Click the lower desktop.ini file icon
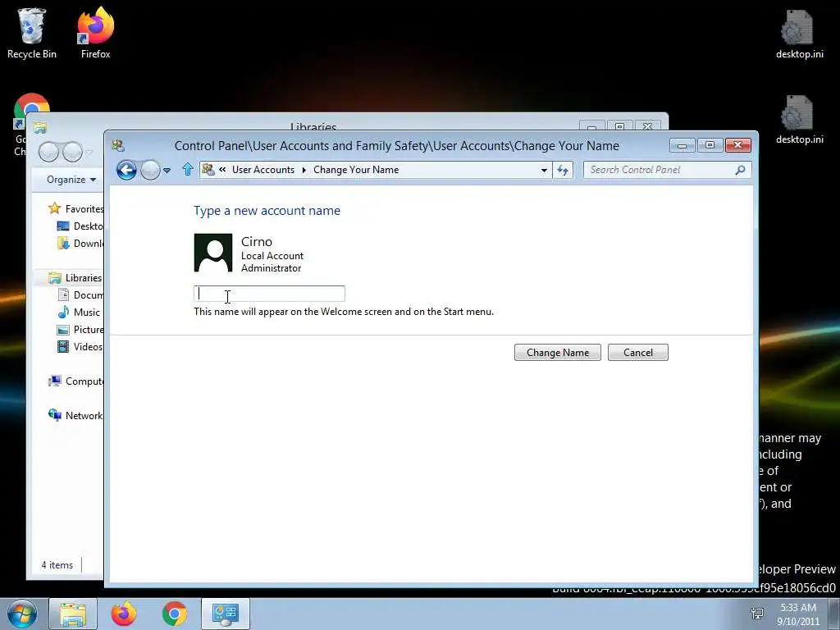The height and width of the screenshot is (630, 840). [799, 120]
